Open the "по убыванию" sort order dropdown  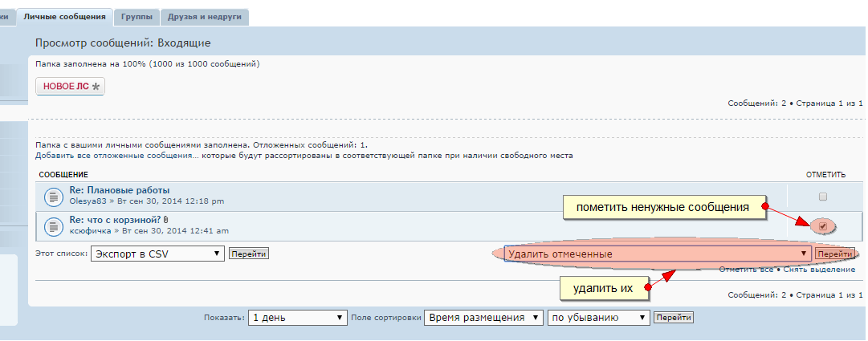tap(597, 317)
